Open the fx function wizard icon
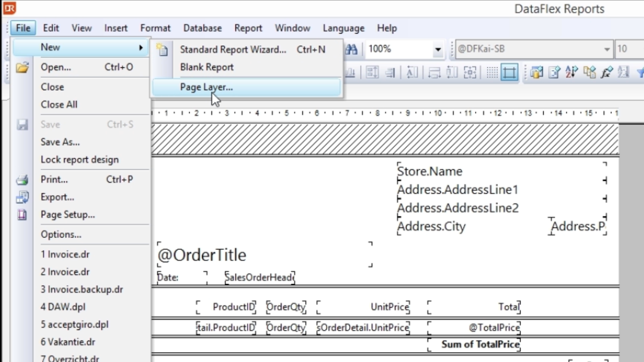Image resolution: width=644 pixels, height=362 pixels. [606, 72]
